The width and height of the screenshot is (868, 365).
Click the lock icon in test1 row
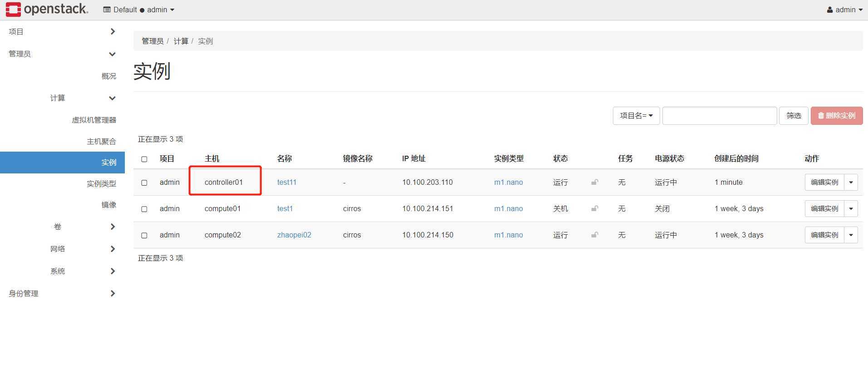594,208
